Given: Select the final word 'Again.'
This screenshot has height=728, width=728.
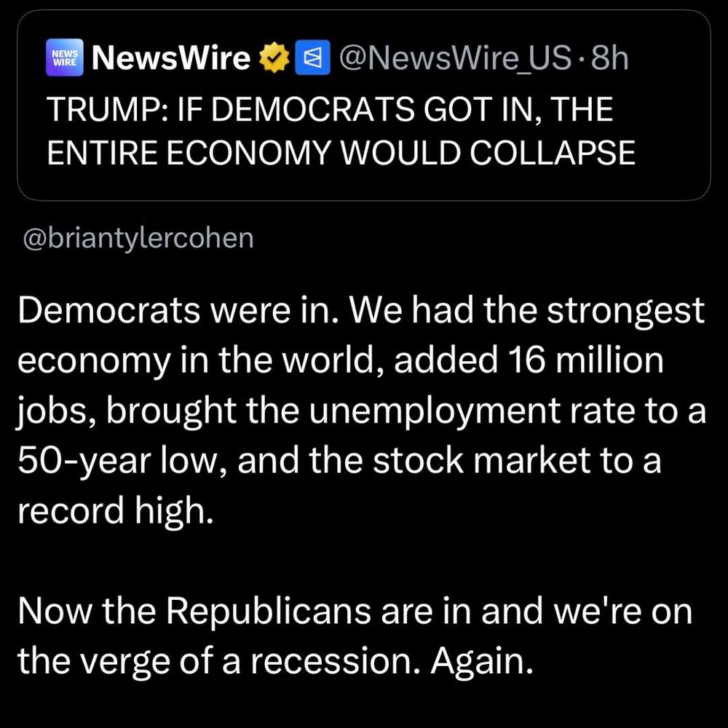Looking at the screenshot, I should [x=481, y=661].
